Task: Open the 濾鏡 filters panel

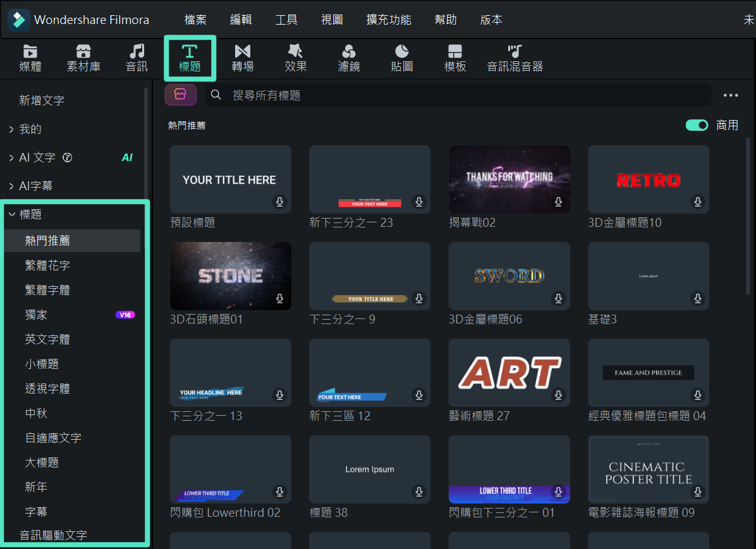Action: click(x=348, y=58)
